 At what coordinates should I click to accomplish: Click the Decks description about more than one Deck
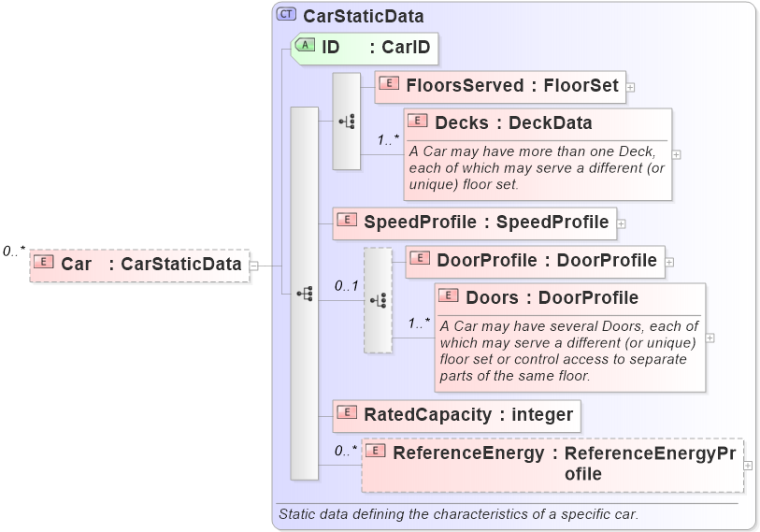(x=537, y=167)
